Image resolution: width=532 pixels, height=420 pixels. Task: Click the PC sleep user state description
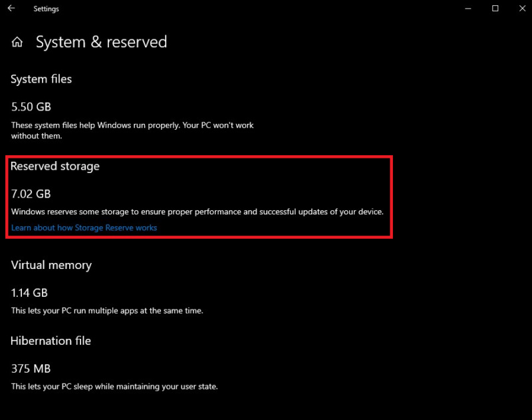click(114, 387)
